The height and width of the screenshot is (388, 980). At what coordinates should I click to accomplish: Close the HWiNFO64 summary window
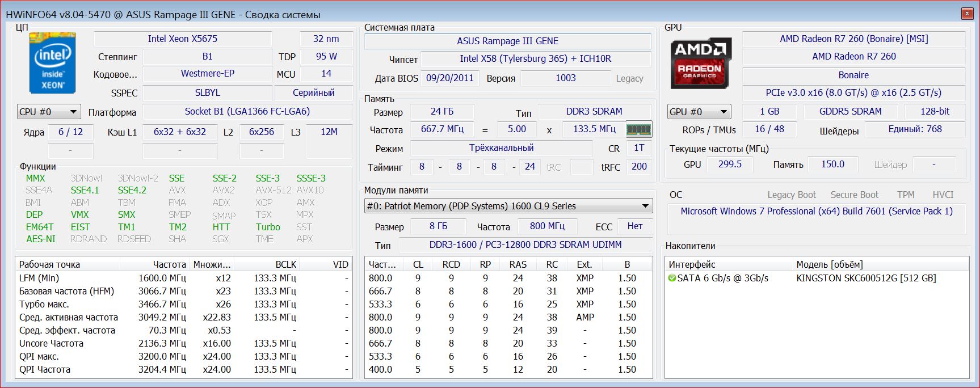tap(966, 14)
